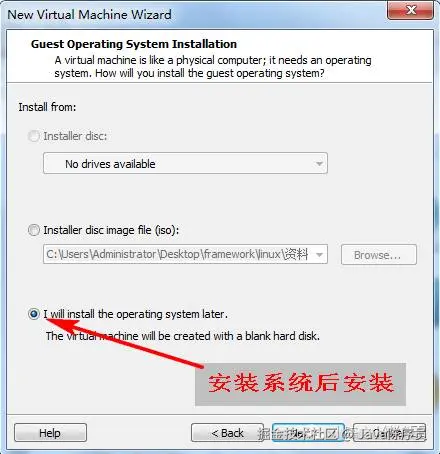Viewport: 440px width, 454px height.
Task: Expand the installer disc drive list arrow
Action: pyautogui.click(x=319, y=164)
